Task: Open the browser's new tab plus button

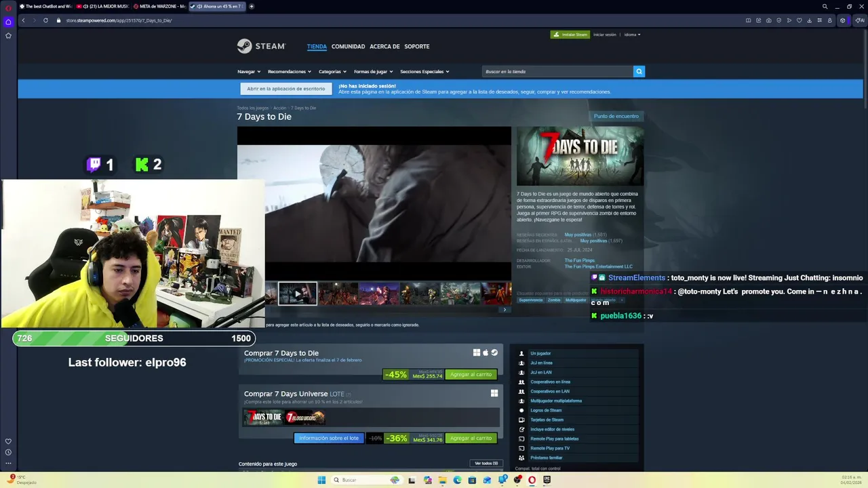Action: (x=252, y=6)
